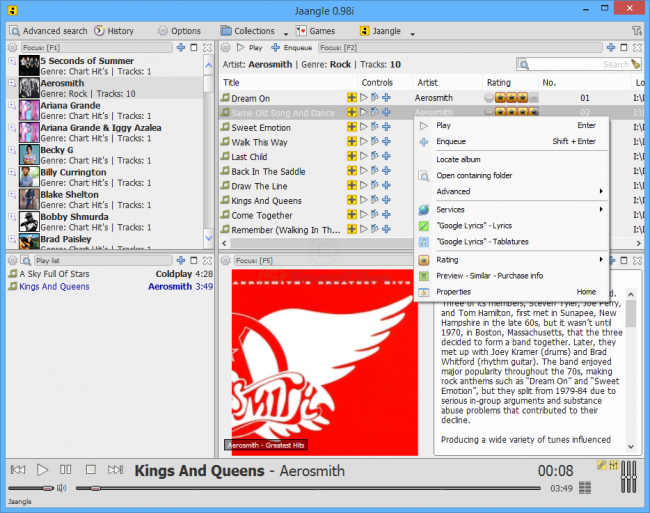Clear search using the brush icon
650x513 pixels.
click(x=635, y=64)
